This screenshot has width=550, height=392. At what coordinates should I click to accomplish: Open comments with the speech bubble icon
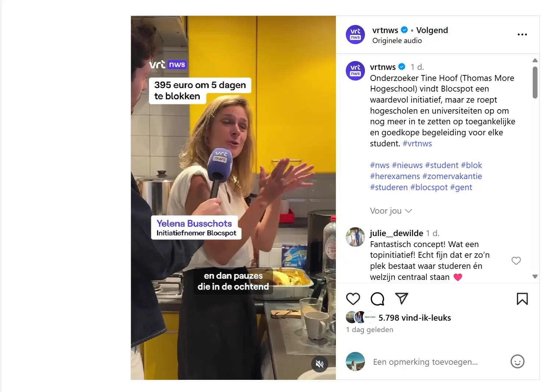pyautogui.click(x=377, y=299)
